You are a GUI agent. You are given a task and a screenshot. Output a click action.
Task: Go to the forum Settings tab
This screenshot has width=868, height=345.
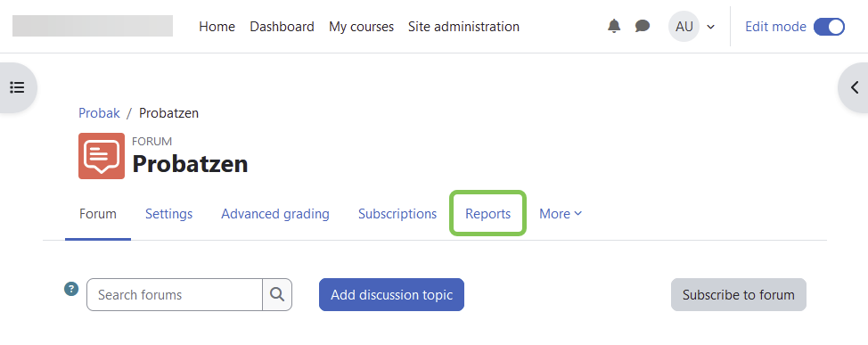click(x=168, y=214)
